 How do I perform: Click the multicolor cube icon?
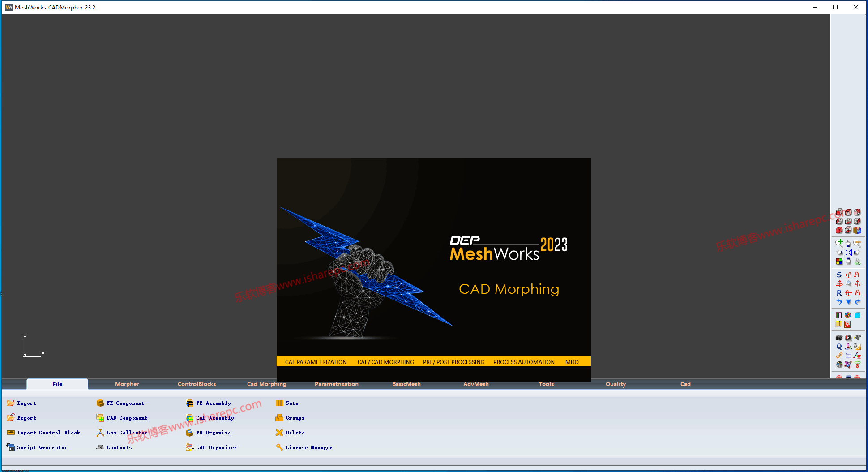pos(848,315)
